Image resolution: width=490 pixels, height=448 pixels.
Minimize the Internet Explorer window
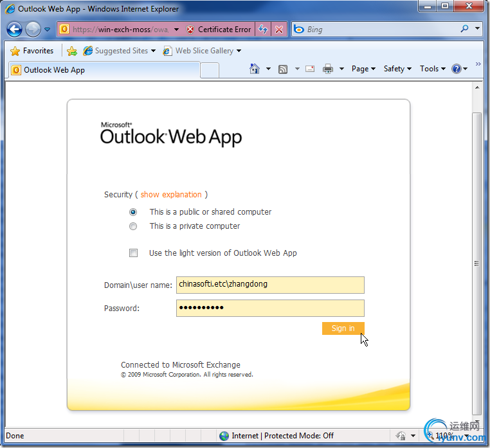tap(428, 6)
